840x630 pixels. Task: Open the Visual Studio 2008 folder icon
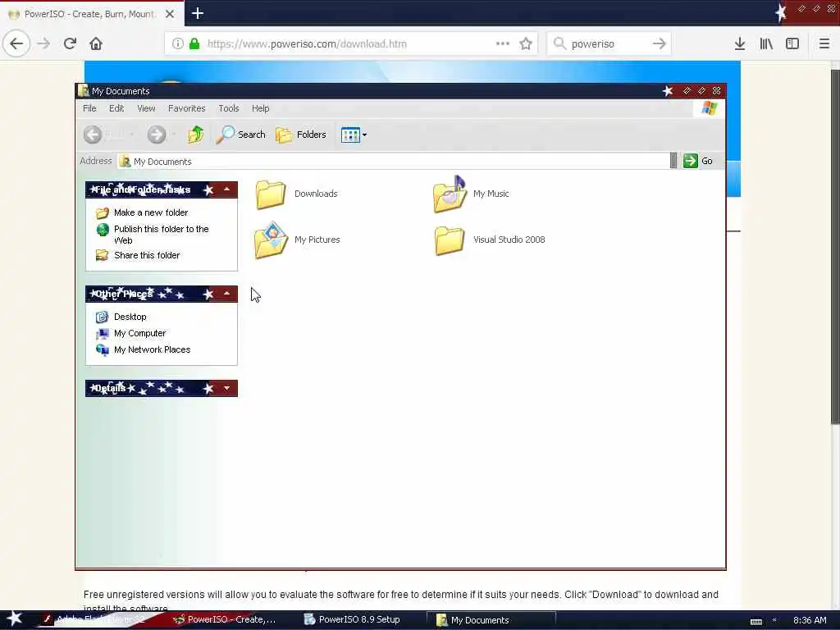(450, 240)
